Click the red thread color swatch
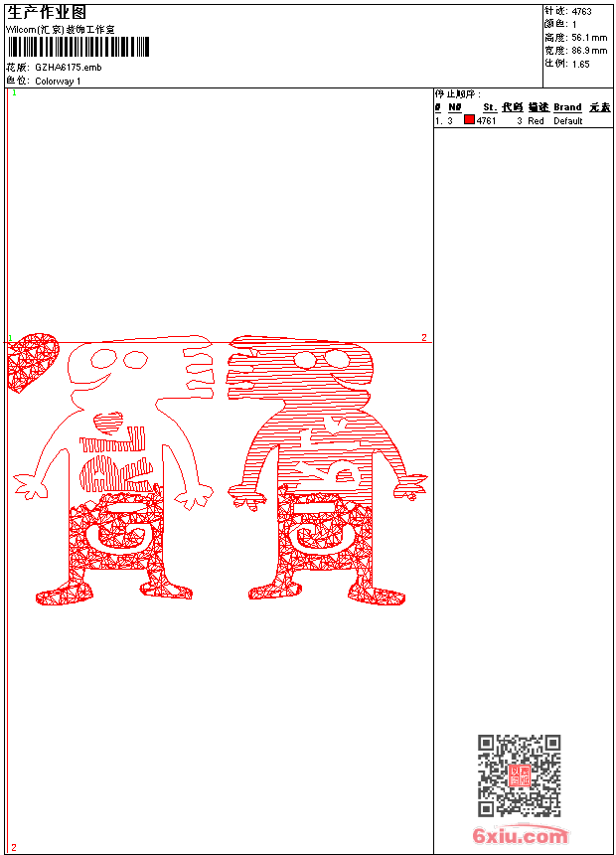616x855 pixels. point(469,120)
